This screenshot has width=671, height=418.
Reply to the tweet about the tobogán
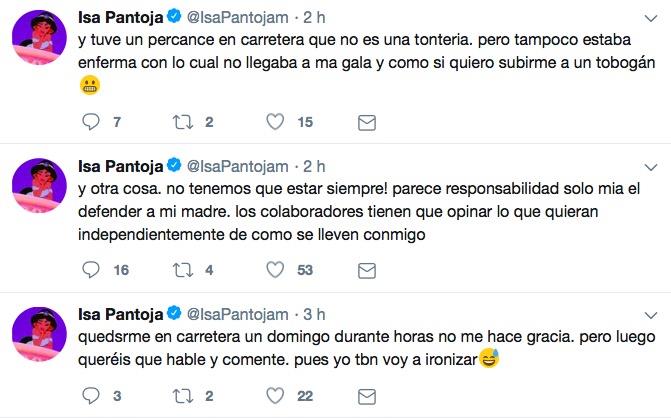[91, 122]
